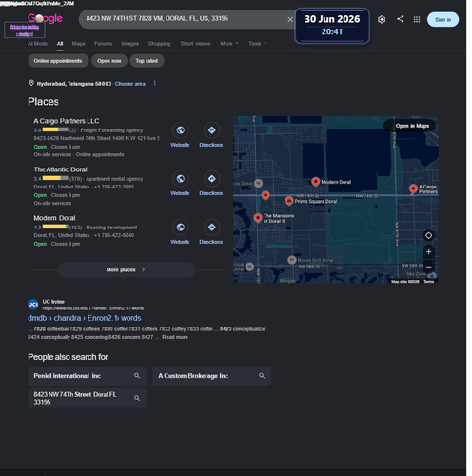Click the my-location target icon on the map
The image size is (472, 476).
428,235
